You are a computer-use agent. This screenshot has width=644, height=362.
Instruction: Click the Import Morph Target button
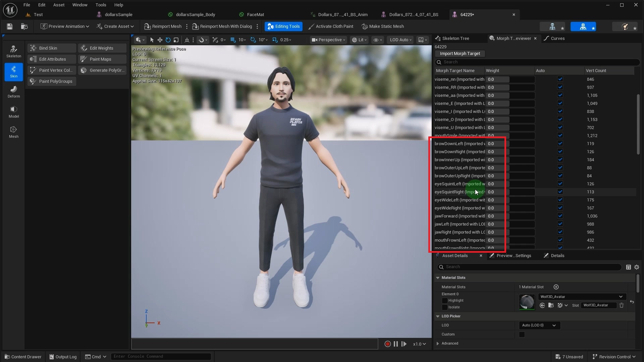click(460, 53)
